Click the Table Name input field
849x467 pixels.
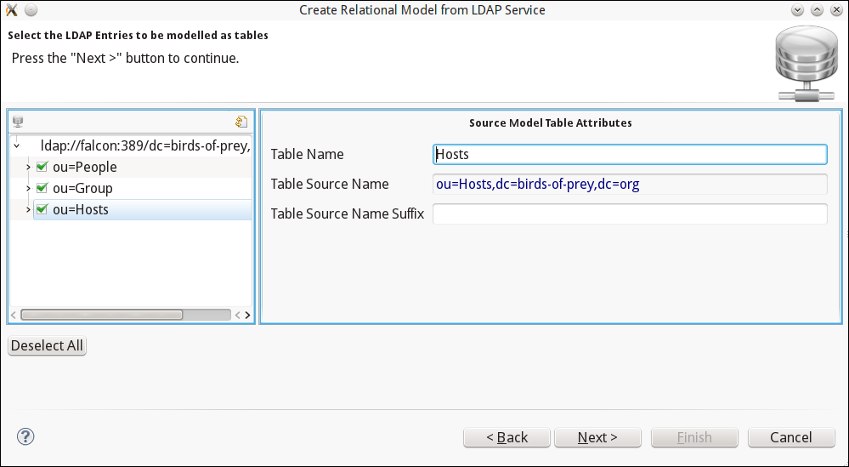pyautogui.click(x=630, y=154)
